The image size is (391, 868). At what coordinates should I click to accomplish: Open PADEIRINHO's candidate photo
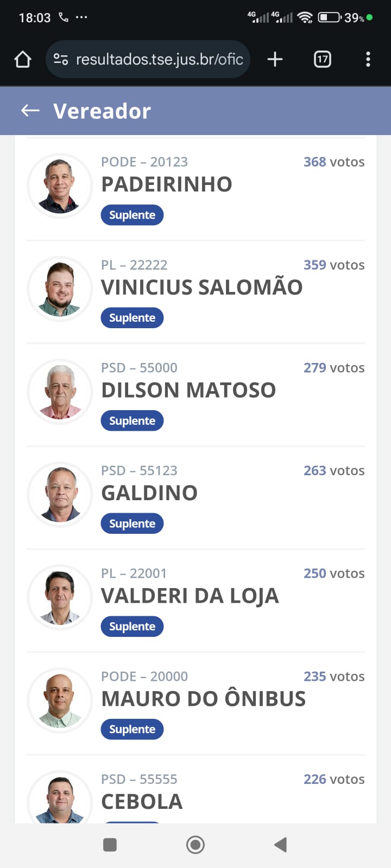[60, 186]
